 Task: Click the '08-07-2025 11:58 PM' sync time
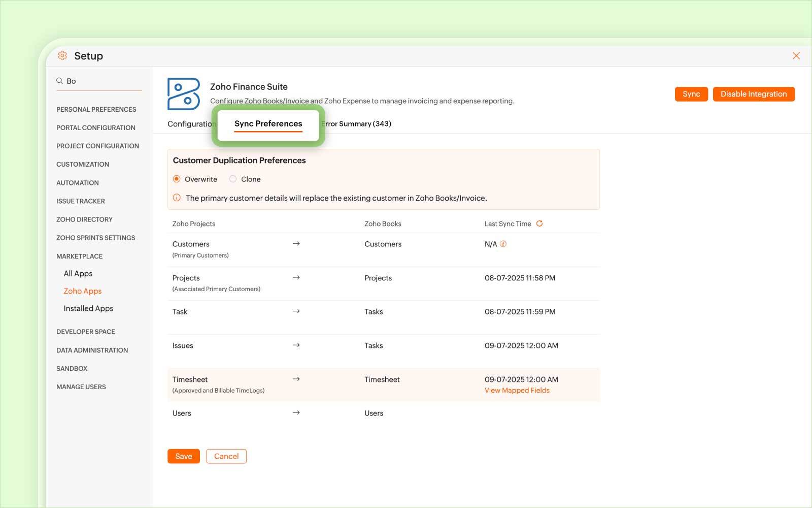click(x=520, y=278)
